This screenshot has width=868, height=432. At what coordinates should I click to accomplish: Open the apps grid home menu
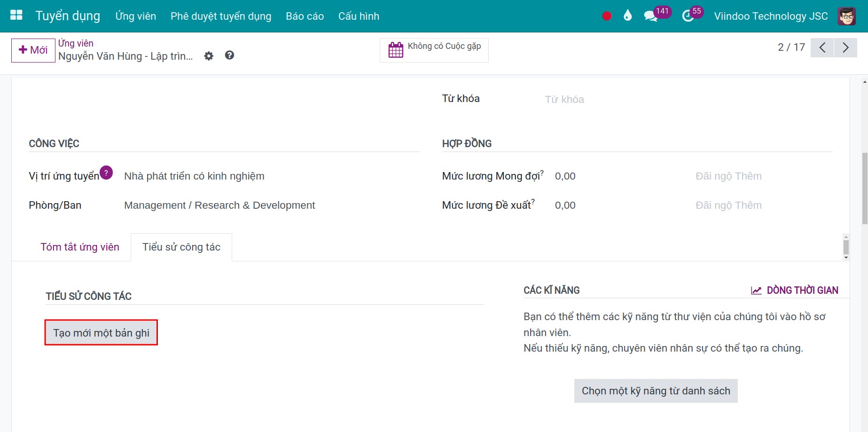point(16,15)
